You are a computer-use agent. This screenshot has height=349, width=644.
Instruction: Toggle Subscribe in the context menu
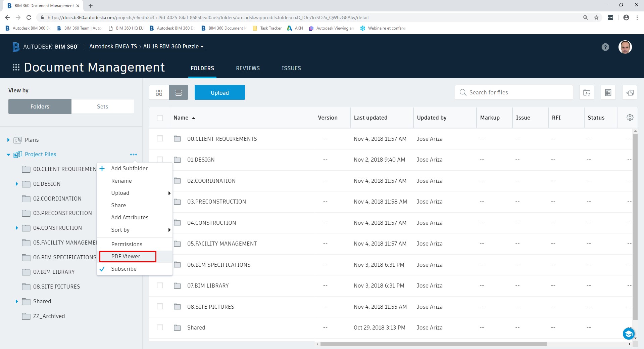123,269
